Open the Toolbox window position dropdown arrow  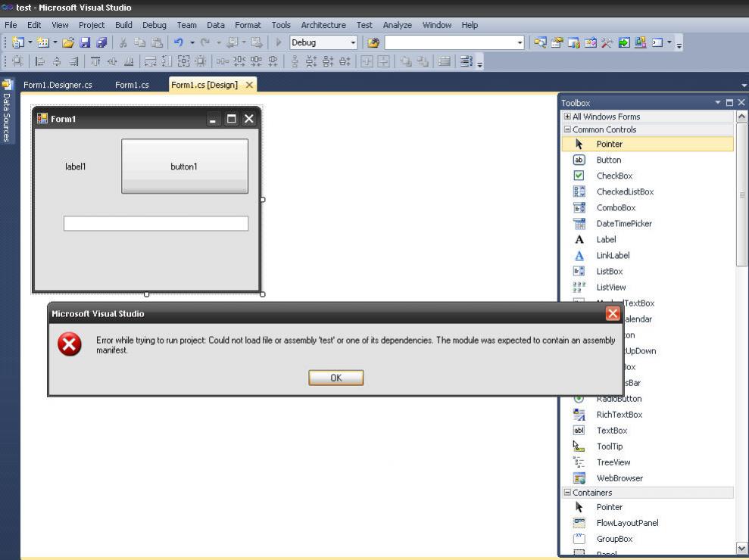717,102
